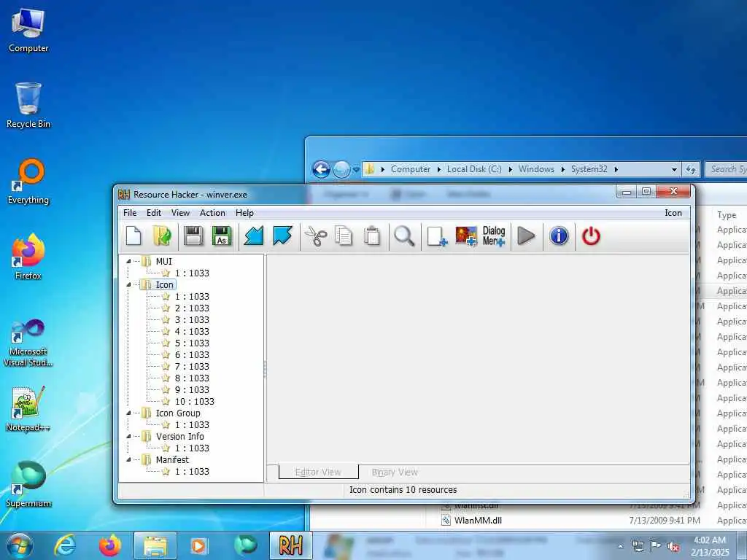Click Windows in Explorer address path
Viewport: 747px width, 560px height.
(536, 169)
